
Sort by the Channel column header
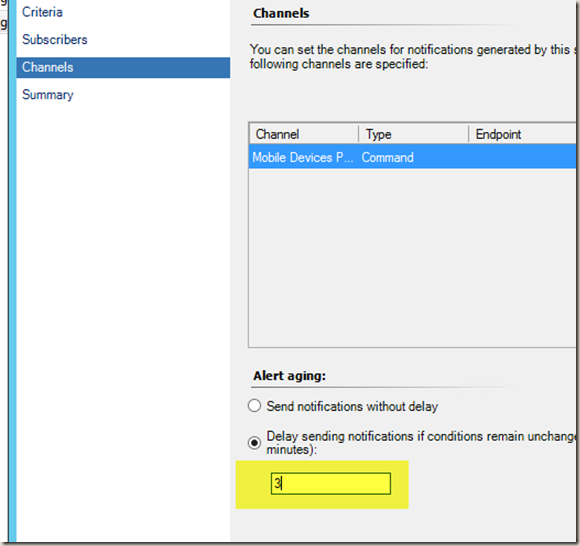[304, 134]
